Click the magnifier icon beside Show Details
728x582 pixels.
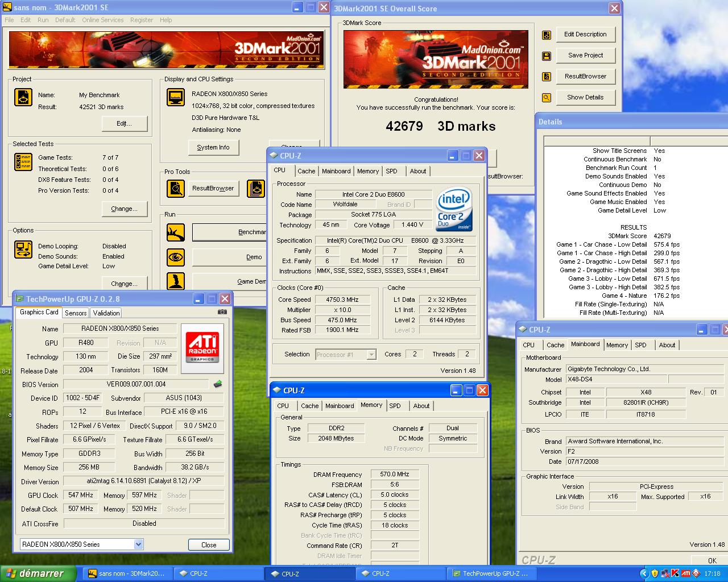pos(547,98)
